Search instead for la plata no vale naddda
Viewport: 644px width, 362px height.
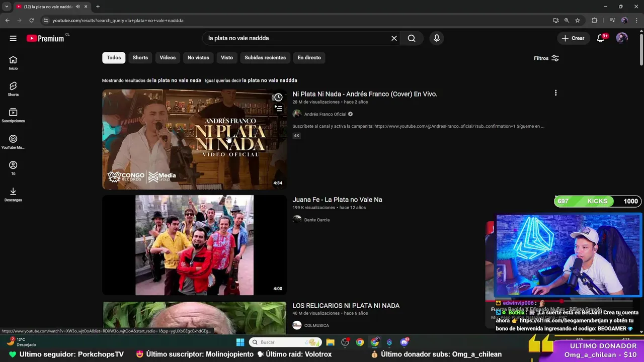(x=270, y=80)
